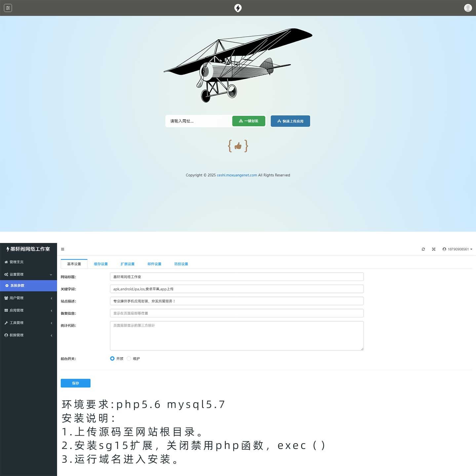Expand the 应用管理 sidebar menu
Viewport: 476px width, 476px height.
tap(28, 310)
